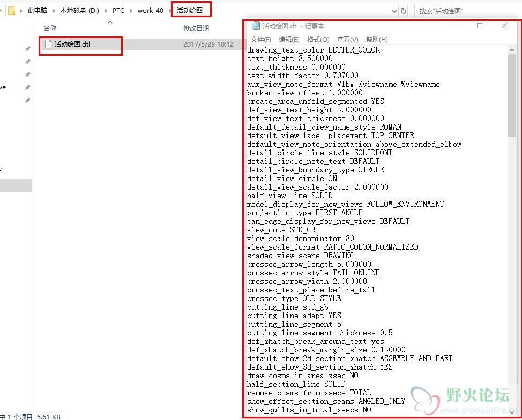This screenshot has width=522, height=420.
Task: Open 文件(F) menu in Notepad
Action: pyautogui.click(x=260, y=40)
